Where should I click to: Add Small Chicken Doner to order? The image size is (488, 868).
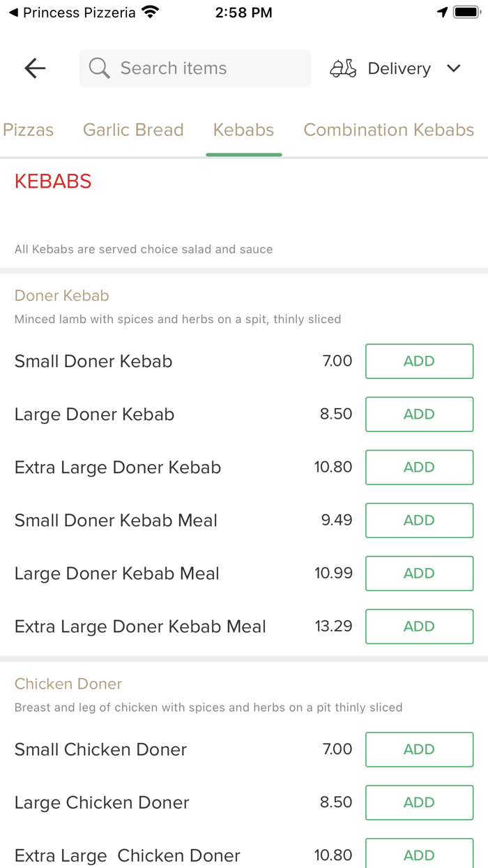click(419, 749)
